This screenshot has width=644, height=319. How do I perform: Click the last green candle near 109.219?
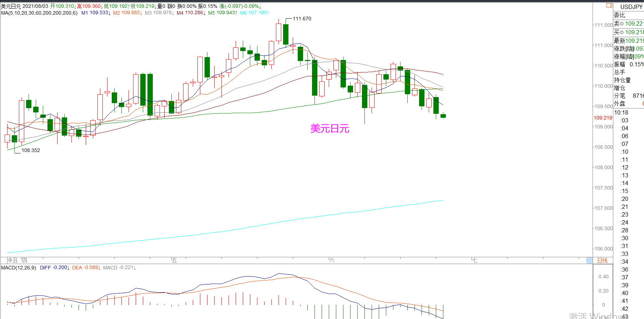[x=443, y=116]
